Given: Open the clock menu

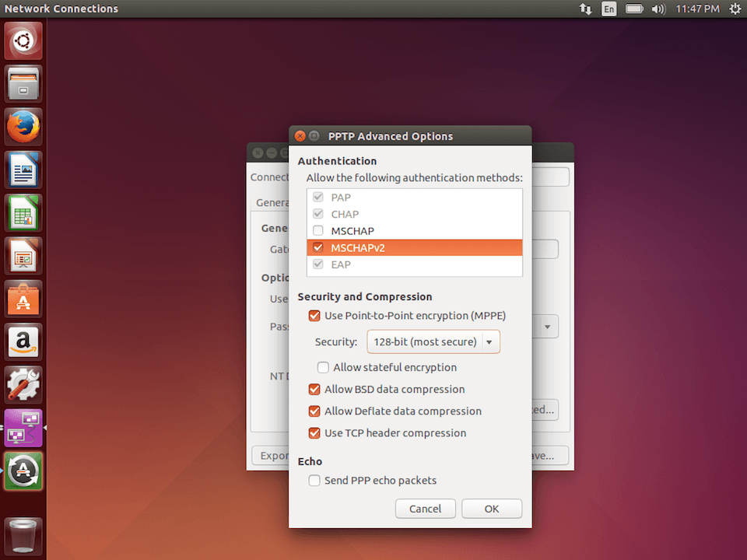Looking at the screenshot, I should (x=696, y=9).
